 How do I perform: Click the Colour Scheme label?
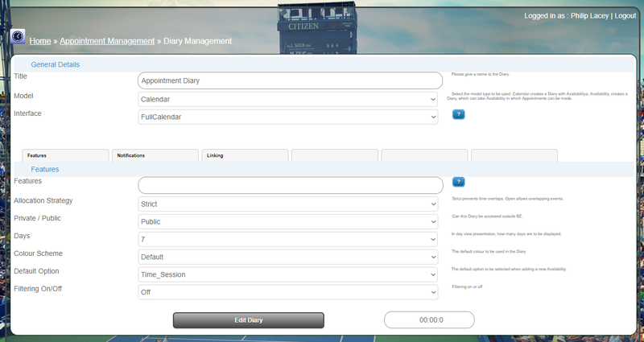pyautogui.click(x=38, y=253)
